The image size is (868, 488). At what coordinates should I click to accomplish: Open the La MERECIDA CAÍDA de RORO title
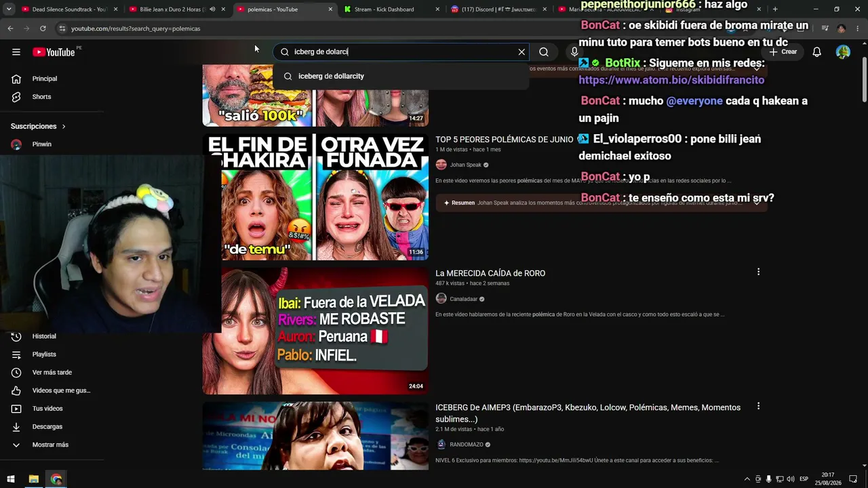[490, 273]
